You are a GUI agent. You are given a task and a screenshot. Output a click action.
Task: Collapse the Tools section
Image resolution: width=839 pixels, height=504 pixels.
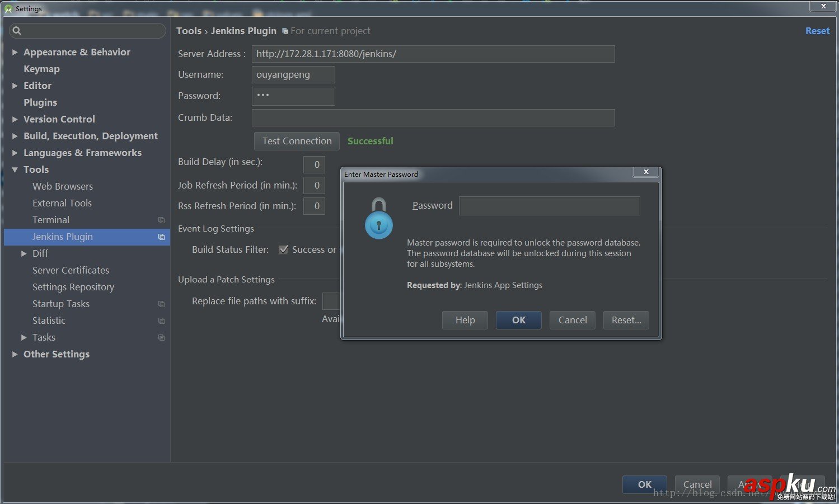point(15,169)
